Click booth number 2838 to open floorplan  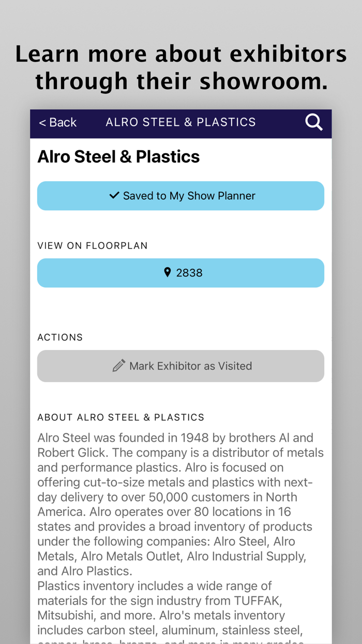pos(180,271)
